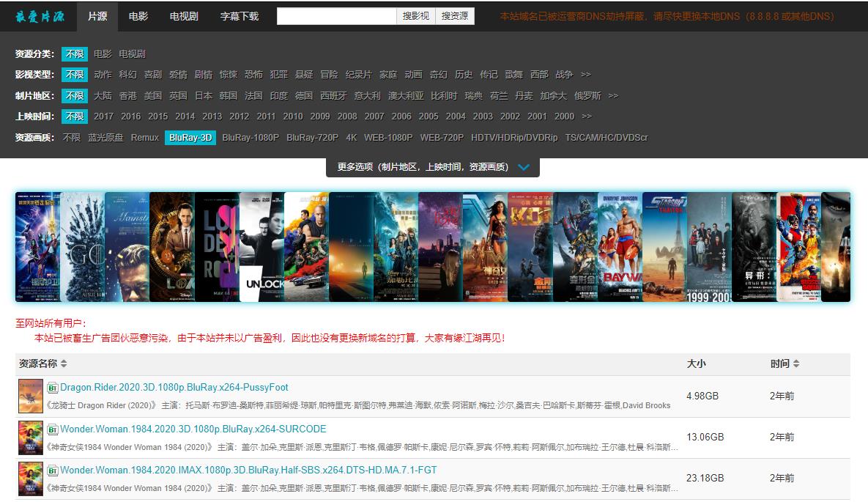Filter by the 动作 genre

(103, 74)
